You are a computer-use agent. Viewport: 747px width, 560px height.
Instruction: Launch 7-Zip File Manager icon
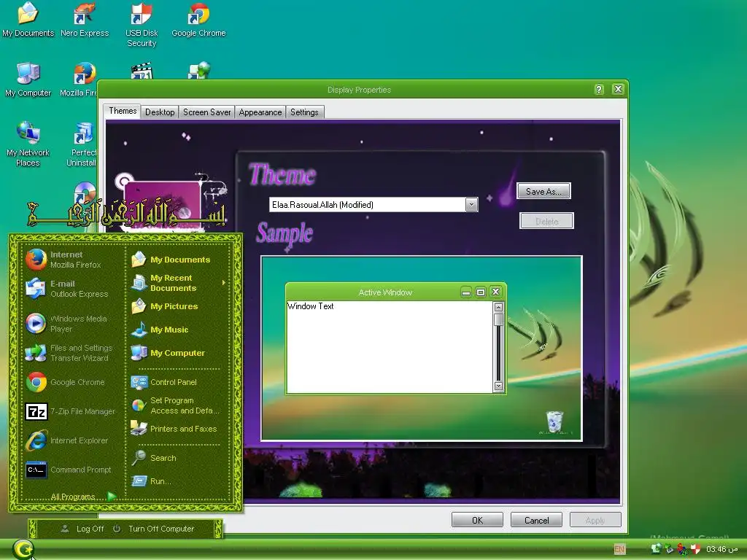[x=36, y=411]
